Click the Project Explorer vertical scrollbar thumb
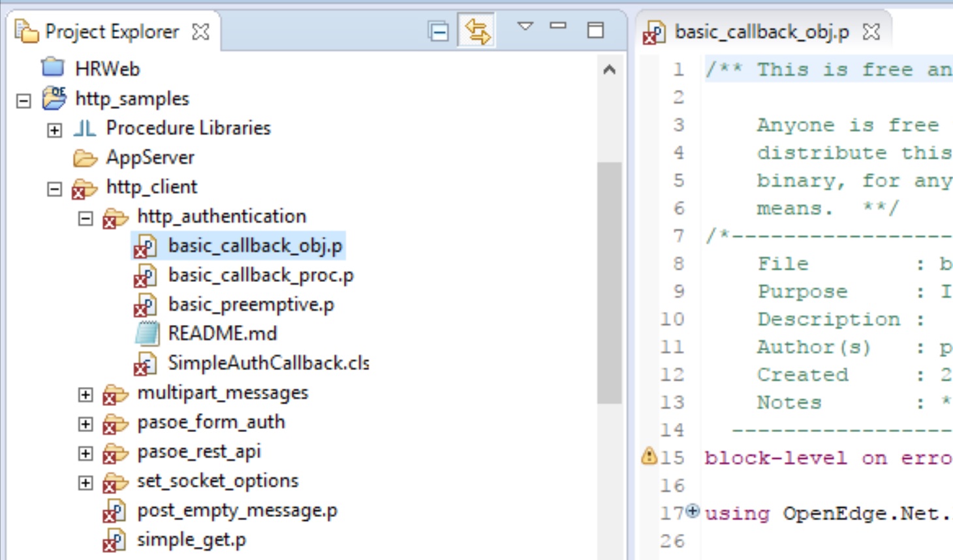The height and width of the screenshot is (560, 953). click(x=609, y=283)
